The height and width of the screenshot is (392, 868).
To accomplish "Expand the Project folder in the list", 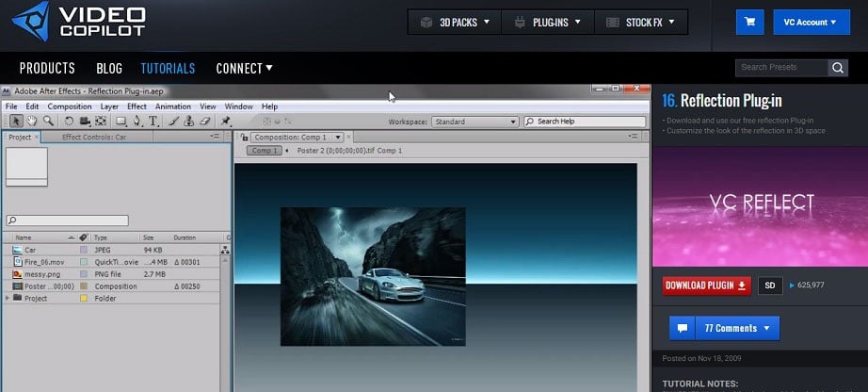I will click(x=8, y=299).
